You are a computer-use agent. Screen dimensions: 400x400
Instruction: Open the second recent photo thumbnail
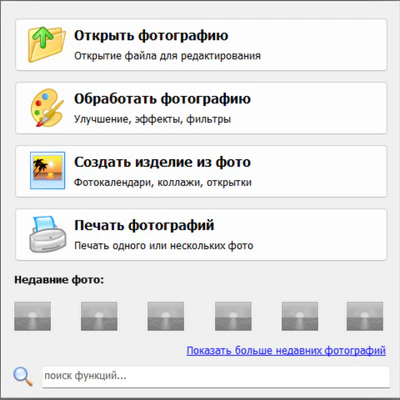coord(99,316)
